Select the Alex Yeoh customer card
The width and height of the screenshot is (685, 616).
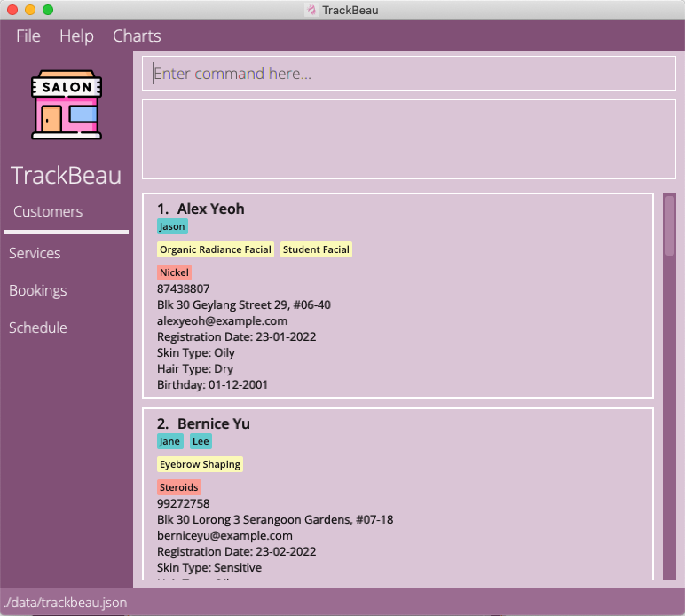[398, 296]
